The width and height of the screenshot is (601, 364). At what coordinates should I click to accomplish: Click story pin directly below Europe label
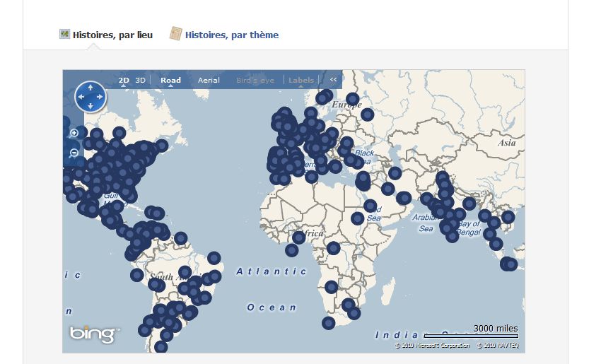(367, 115)
